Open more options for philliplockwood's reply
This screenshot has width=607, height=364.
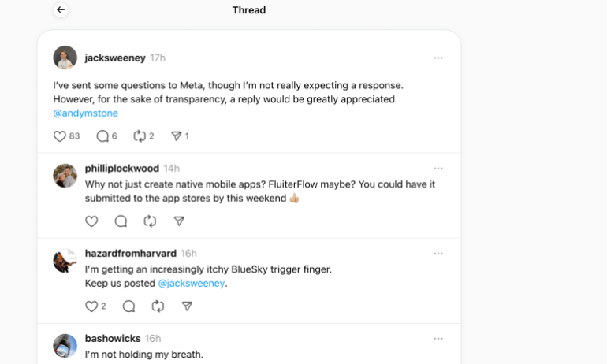[x=438, y=169]
